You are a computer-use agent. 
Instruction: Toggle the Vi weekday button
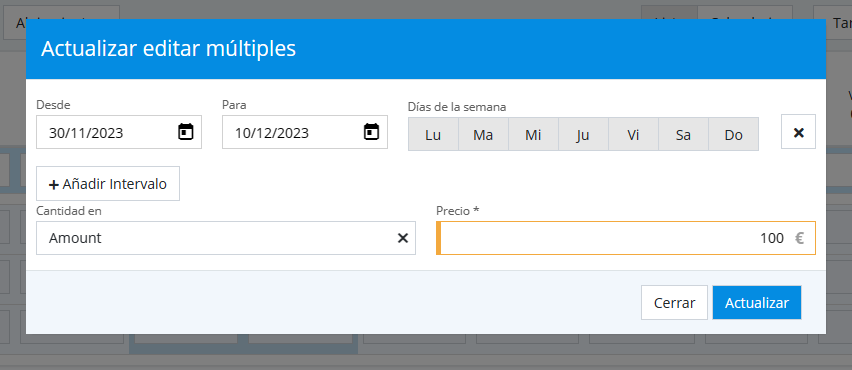633,134
